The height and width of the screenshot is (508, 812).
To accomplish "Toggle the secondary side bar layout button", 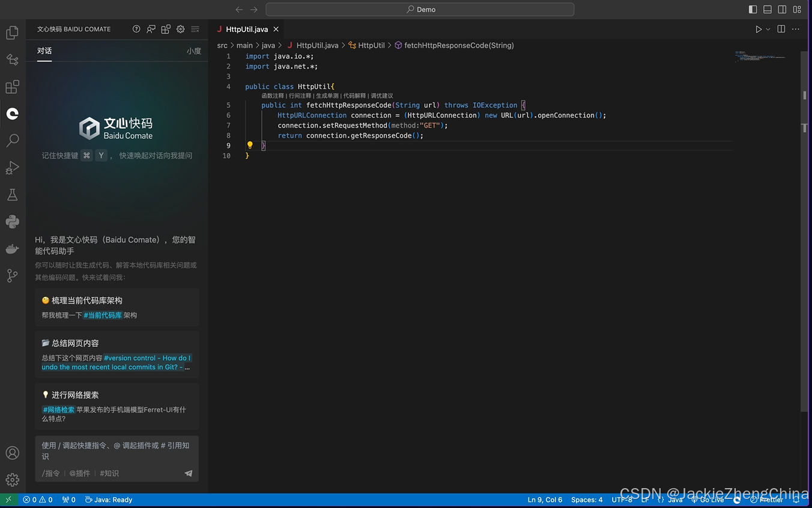I will point(783,10).
